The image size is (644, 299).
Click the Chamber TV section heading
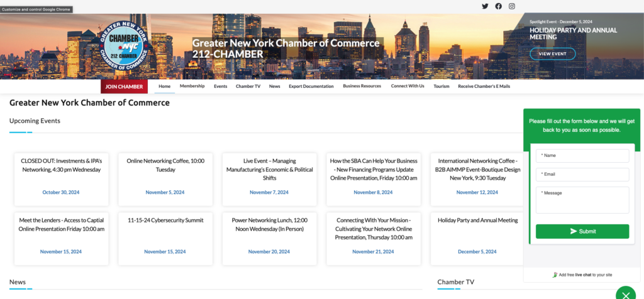(x=456, y=282)
